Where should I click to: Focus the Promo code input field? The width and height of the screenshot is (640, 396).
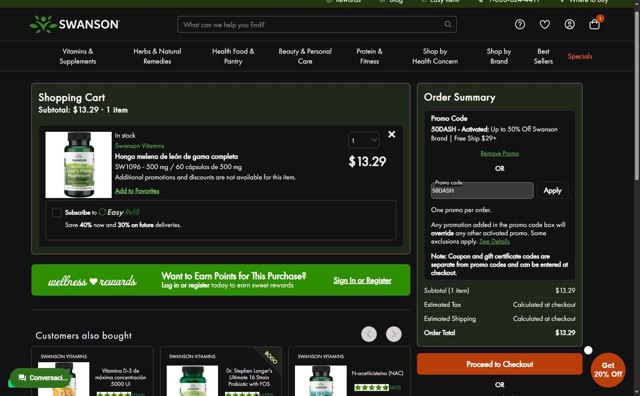pos(482,191)
